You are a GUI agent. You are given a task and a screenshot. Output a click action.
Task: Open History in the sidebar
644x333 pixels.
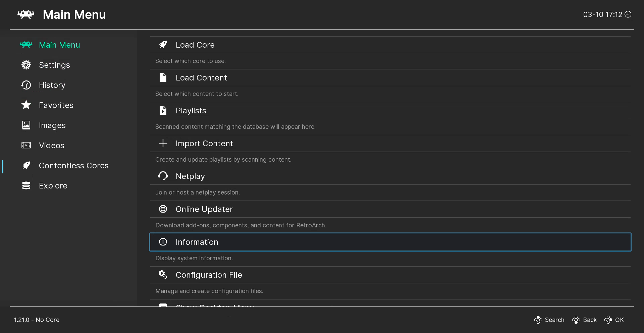52,85
